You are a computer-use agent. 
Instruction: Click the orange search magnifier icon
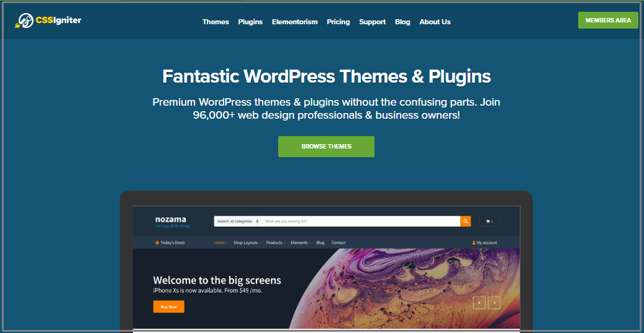(465, 221)
